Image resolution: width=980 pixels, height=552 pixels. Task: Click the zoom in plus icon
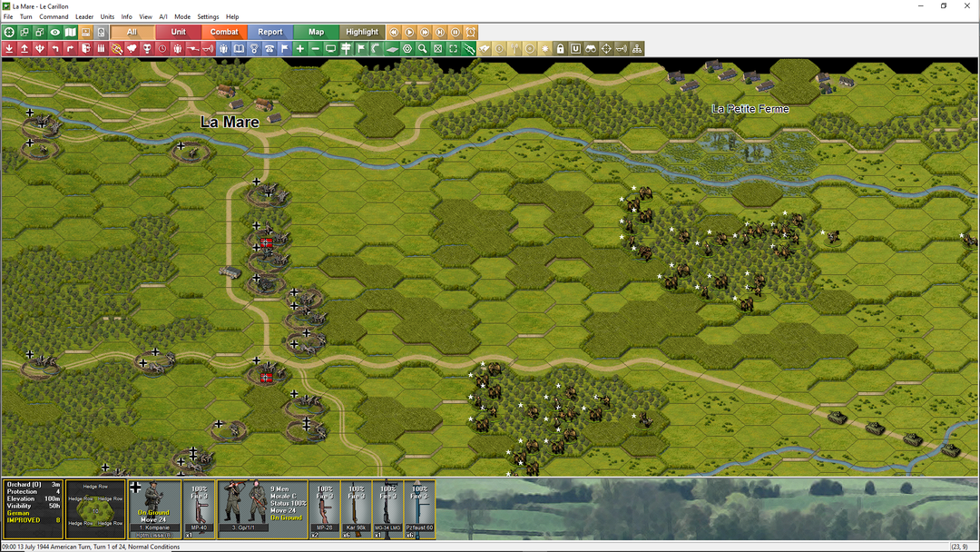tap(300, 48)
